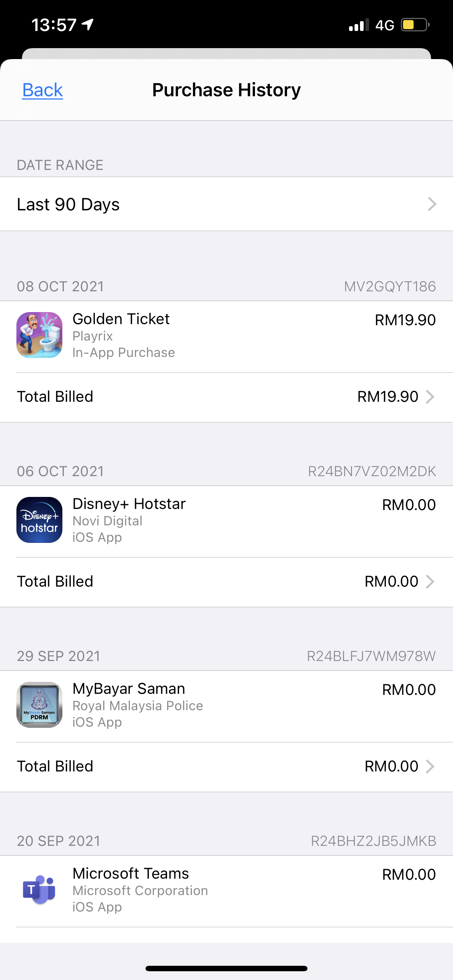The height and width of the screenshot is (980, 453).
Task: Open the Last 90 Days date range chevron
Action: click(432, 204)
